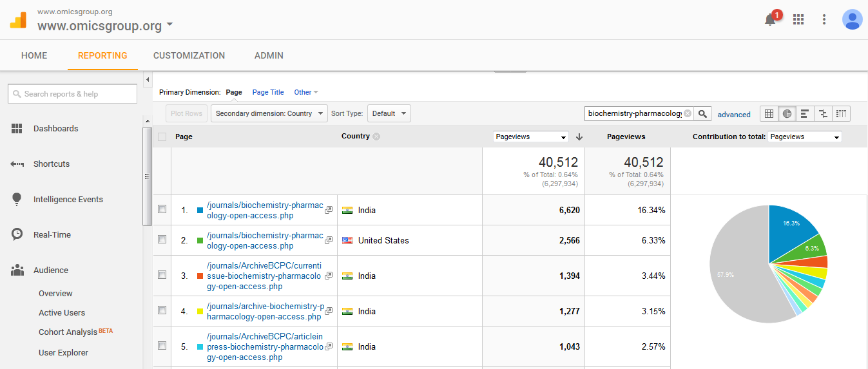
Task: Select the REPORTING tab
Action: tap(102, 55)
